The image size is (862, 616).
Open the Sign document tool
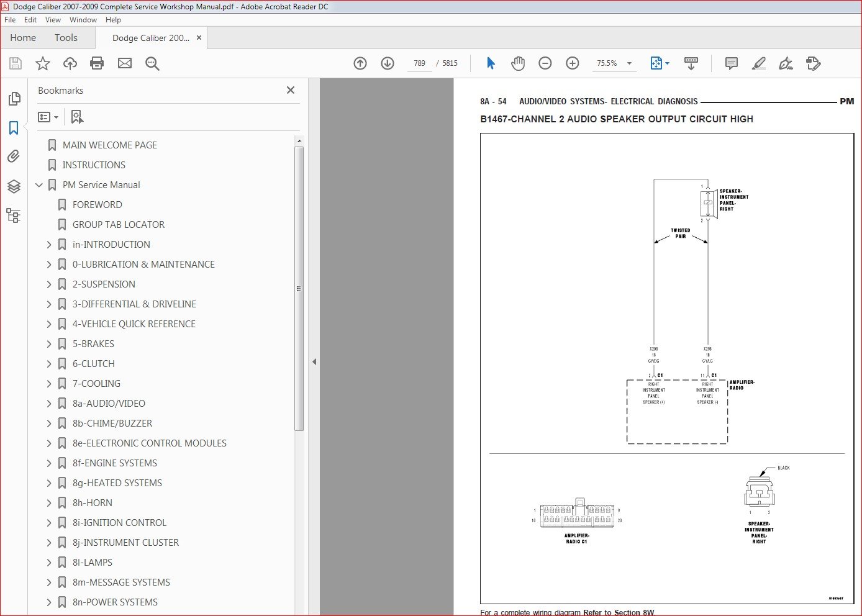(786, 63)
